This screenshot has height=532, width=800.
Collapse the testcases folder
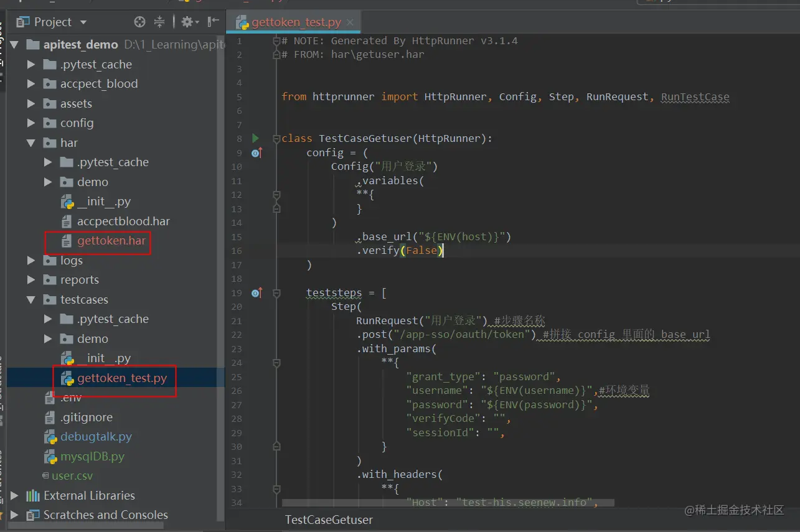pos(31,300)
